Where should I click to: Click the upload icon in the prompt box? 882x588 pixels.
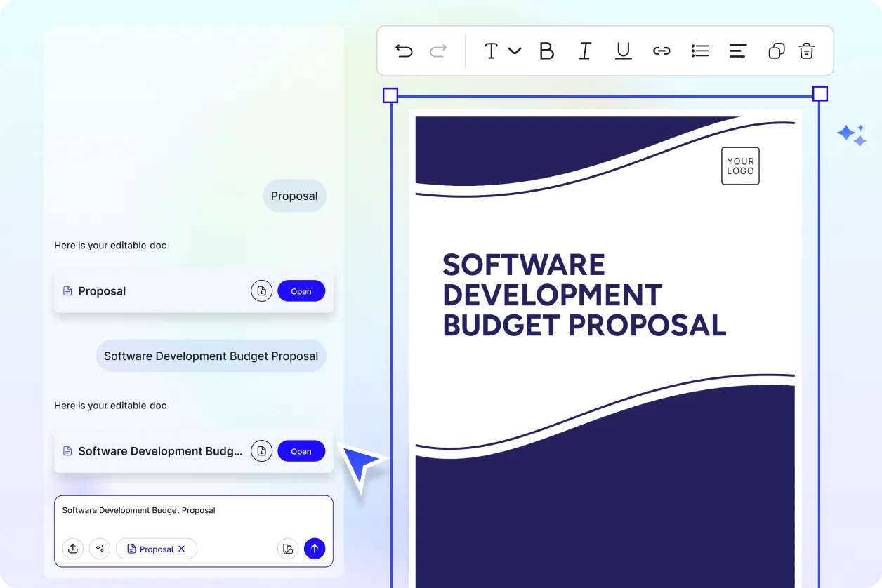coord(73,549)
